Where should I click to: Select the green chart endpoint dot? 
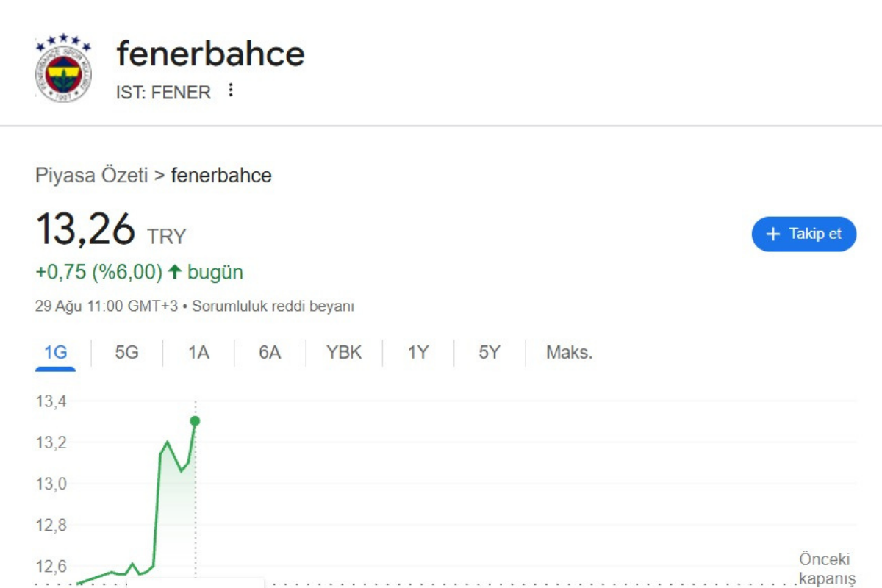[195, 420]
